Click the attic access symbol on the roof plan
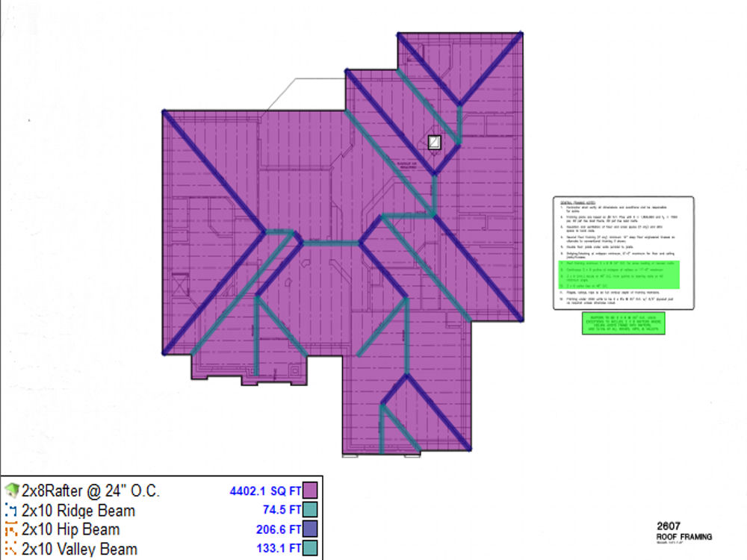 [x=434, y=142]
